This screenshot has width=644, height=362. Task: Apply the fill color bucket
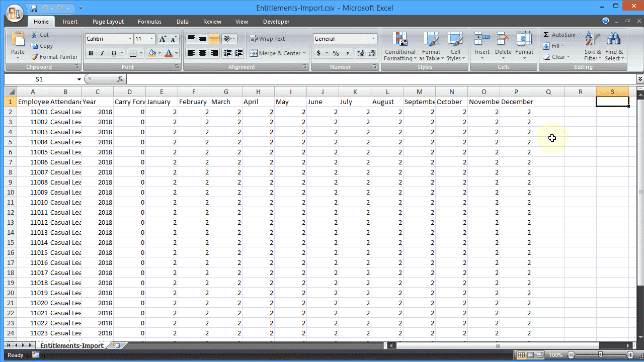coord(152,53)
